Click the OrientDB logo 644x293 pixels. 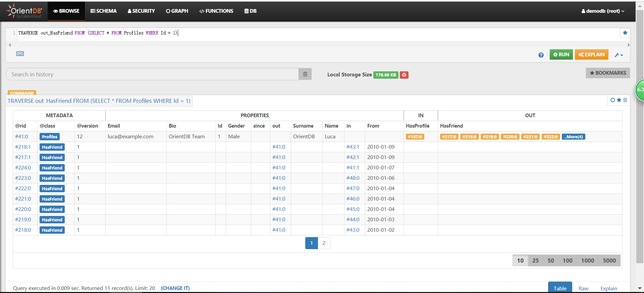point(24,11)
